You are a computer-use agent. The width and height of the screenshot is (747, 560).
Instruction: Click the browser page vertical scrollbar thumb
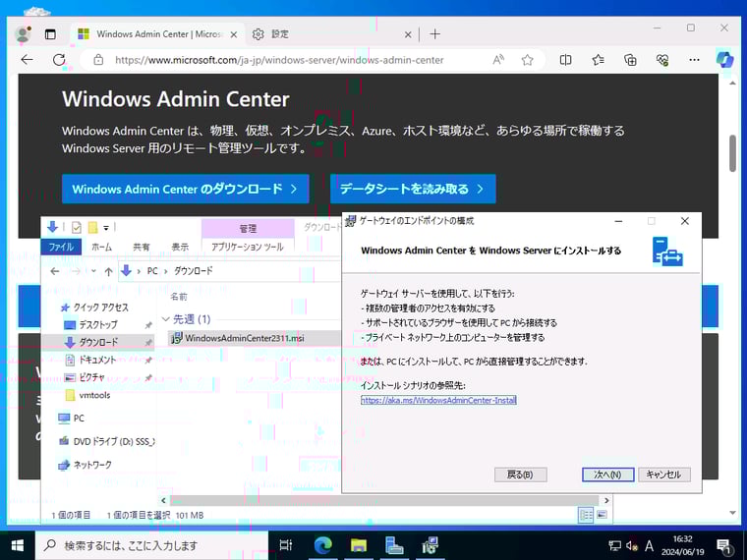[x=732, y=153]
